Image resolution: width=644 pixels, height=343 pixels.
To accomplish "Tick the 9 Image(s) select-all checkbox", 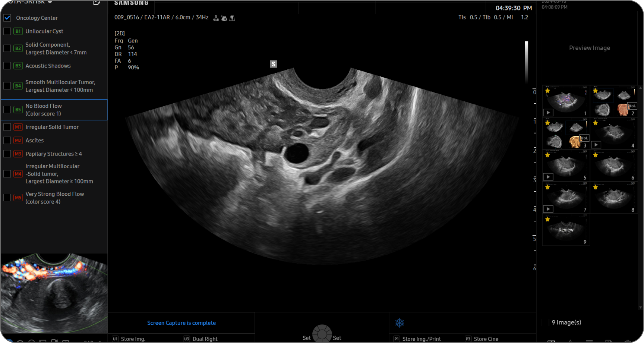I will tap(545, 322).
